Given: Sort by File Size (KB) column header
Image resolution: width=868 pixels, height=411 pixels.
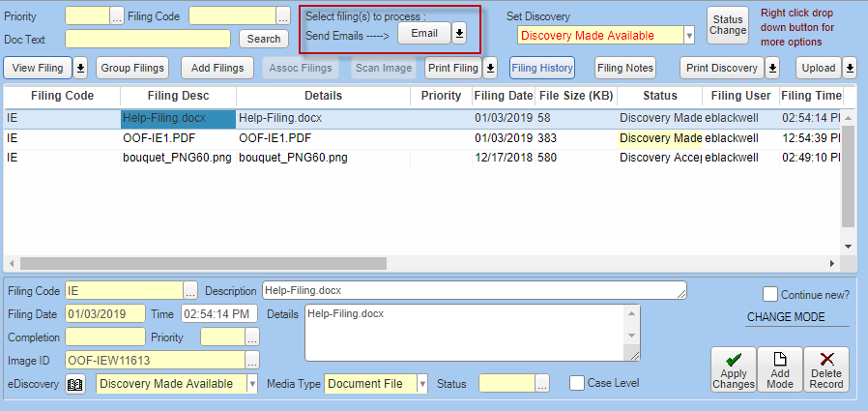Looking at the screenshot, I should click(x=576, y=96).
